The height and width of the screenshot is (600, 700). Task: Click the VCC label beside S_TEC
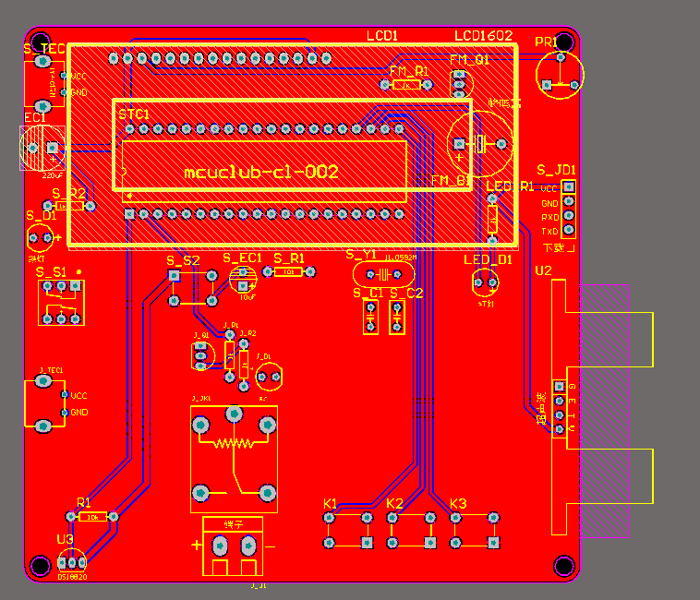[x=78, y=77]
